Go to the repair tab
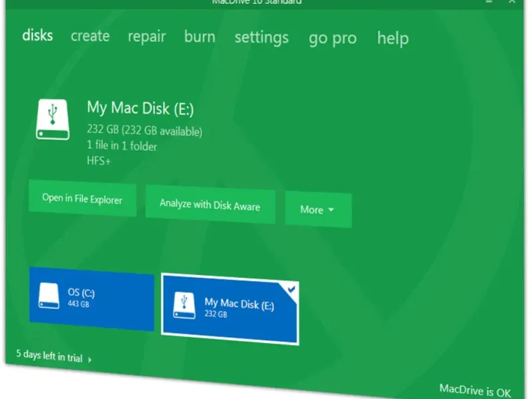Screen dimensions: 532x399 tap(146, 37)
